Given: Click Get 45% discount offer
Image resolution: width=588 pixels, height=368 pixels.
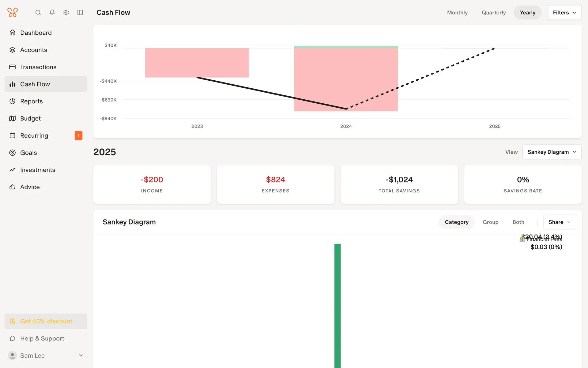Looking at the screenshot, I should coord(46,321).
